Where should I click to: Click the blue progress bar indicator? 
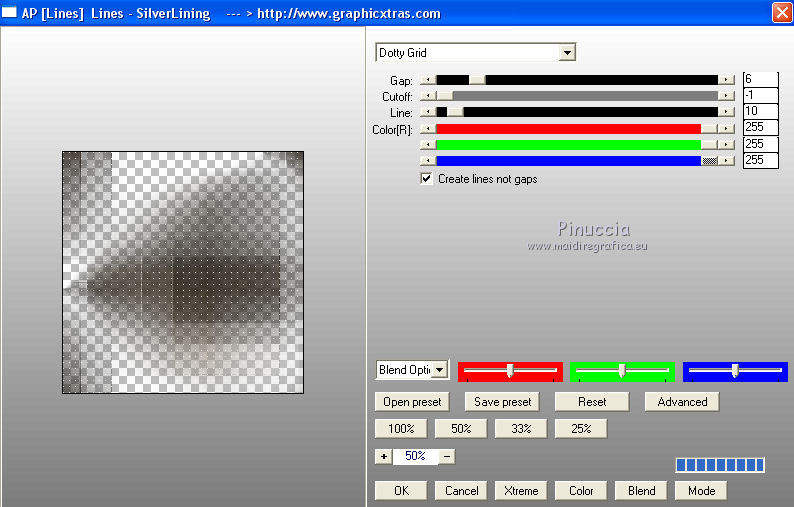coord(720,465)
